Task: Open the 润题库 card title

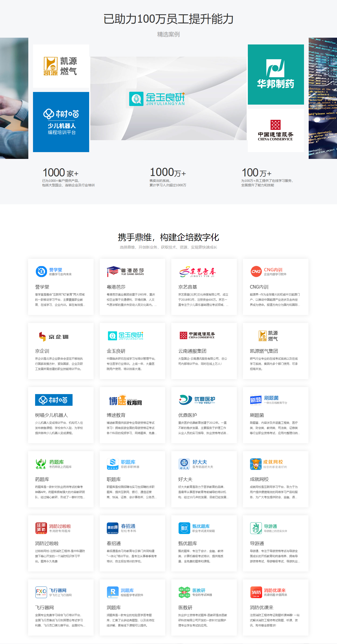Action: [x=114, y=607]
